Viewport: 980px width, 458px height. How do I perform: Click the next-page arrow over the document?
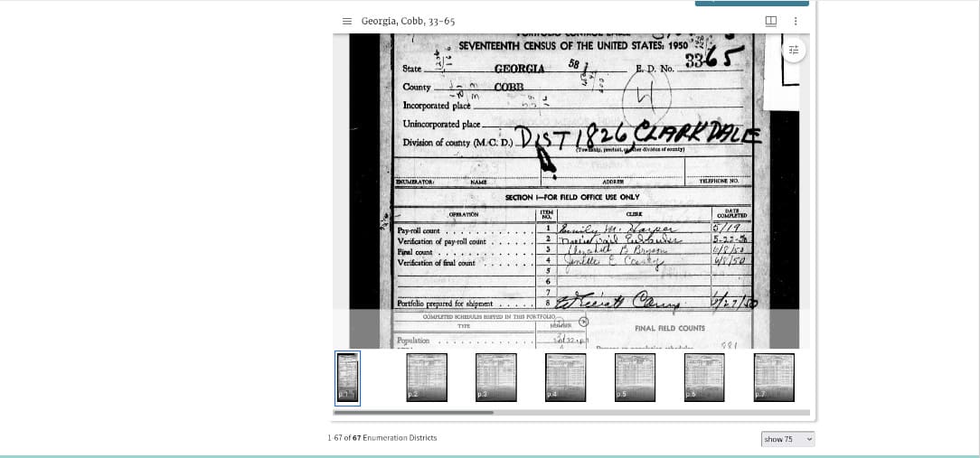[x=583, y=322]
